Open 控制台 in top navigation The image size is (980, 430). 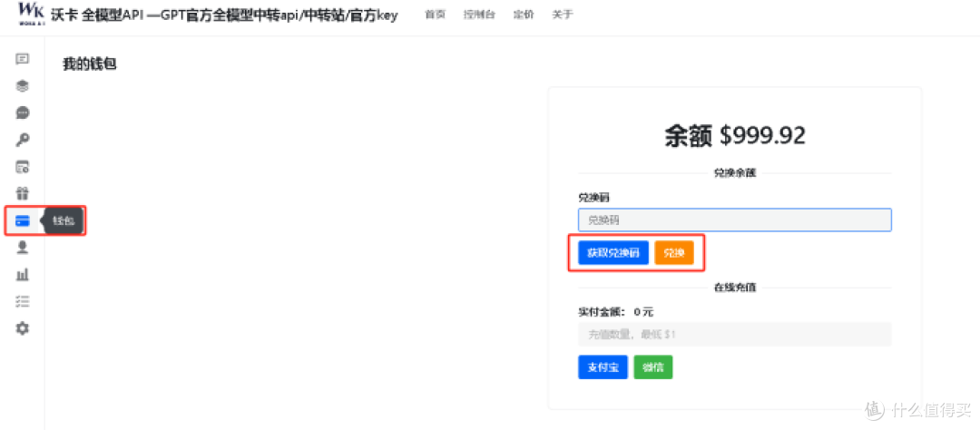click(479, 15)
